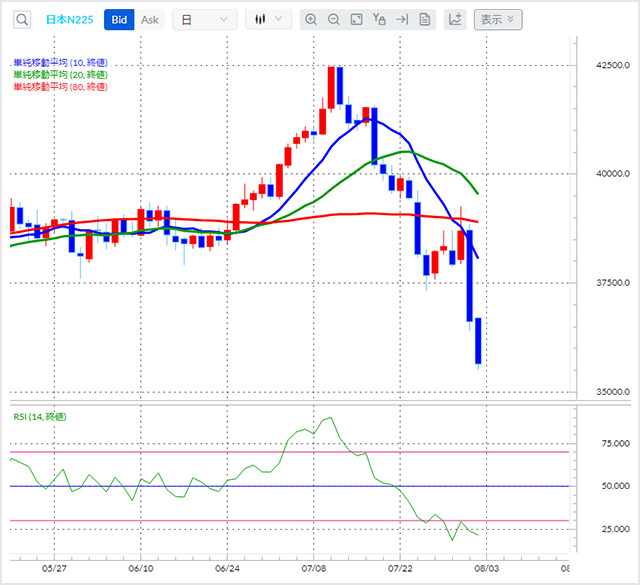Click the RSI 75.000 level label
The height and width of the screenshot is (585, 640).
(616, 443)
